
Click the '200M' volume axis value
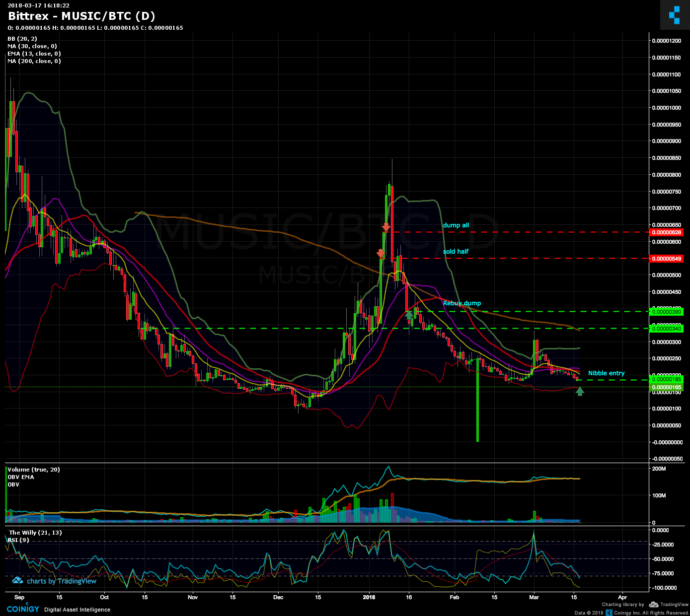click(659, 469)
